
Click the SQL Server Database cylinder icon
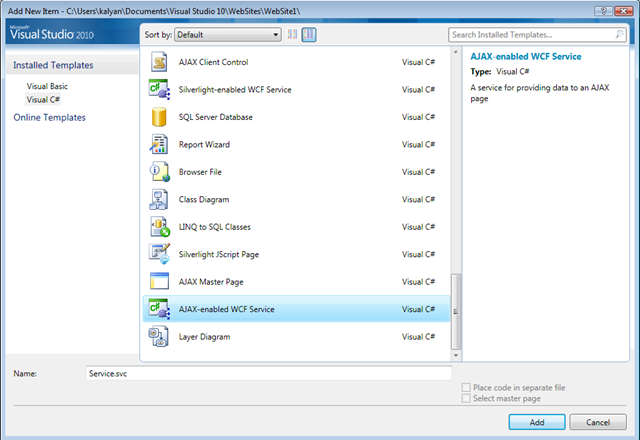tap(159, 117)
